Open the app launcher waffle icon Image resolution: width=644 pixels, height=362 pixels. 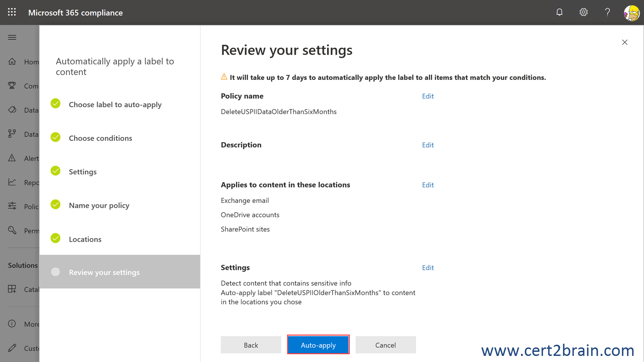[12, 12]
